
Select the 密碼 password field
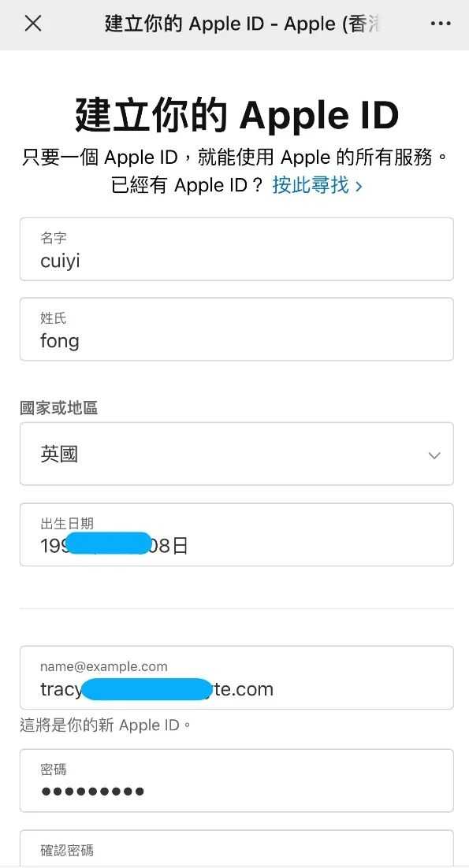pyautogui.click(x=234, y=781)
